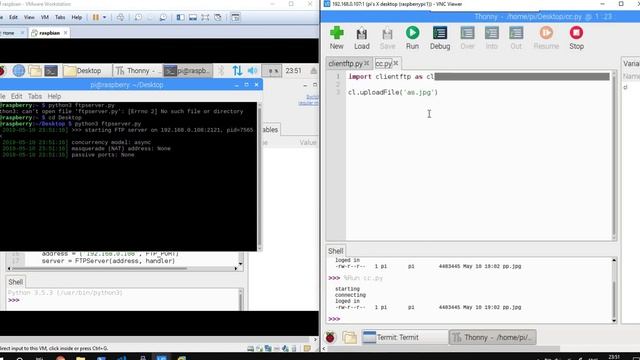The image size is (640, 360).
Task: Open the Shell tab in the VM Thonny window
Action: click(16, 282)
